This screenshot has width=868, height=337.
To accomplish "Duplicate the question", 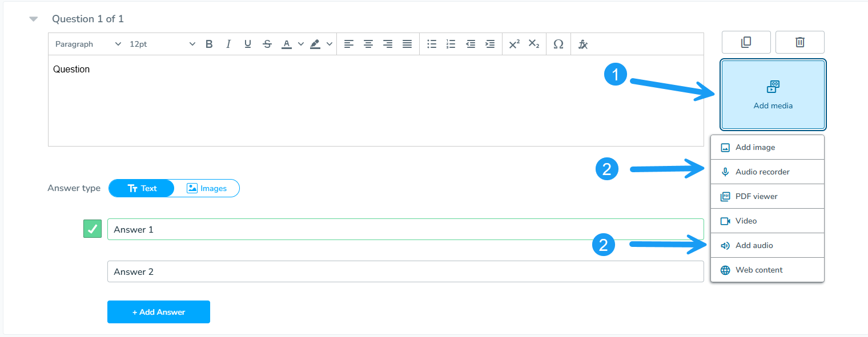I will [746, 42].
